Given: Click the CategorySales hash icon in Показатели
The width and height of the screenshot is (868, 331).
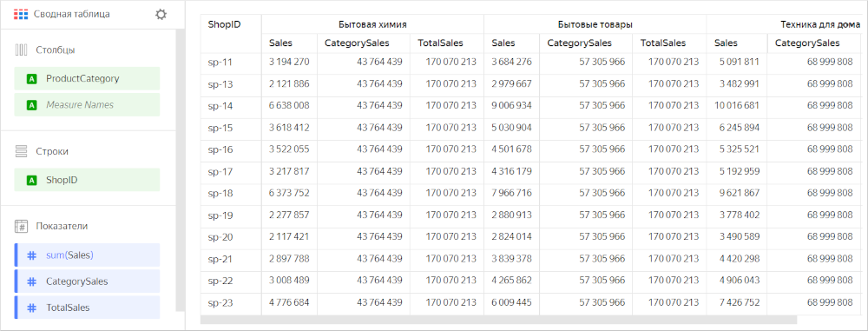Looking at the screenshot, I should coord(32,281).
